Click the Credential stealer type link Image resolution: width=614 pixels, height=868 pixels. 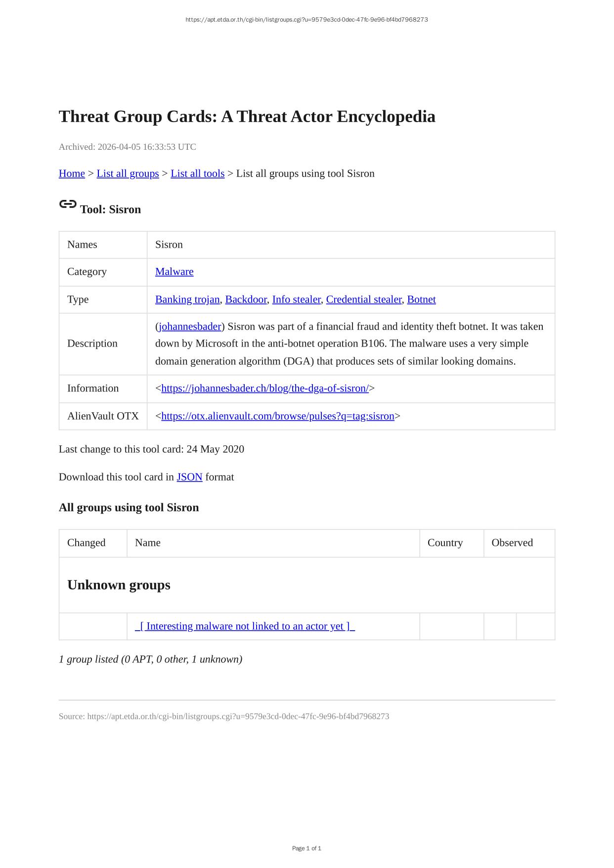[363, 300]
